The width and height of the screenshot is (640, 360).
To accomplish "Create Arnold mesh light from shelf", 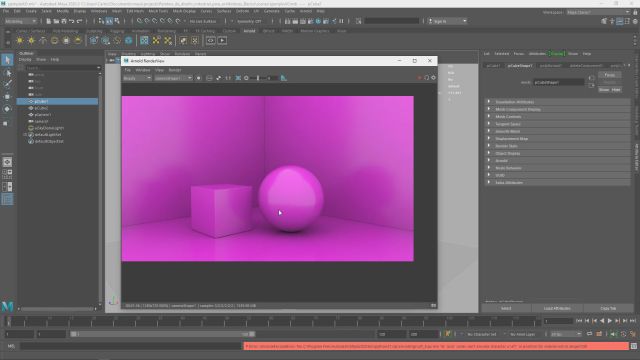I will (31, 40).
